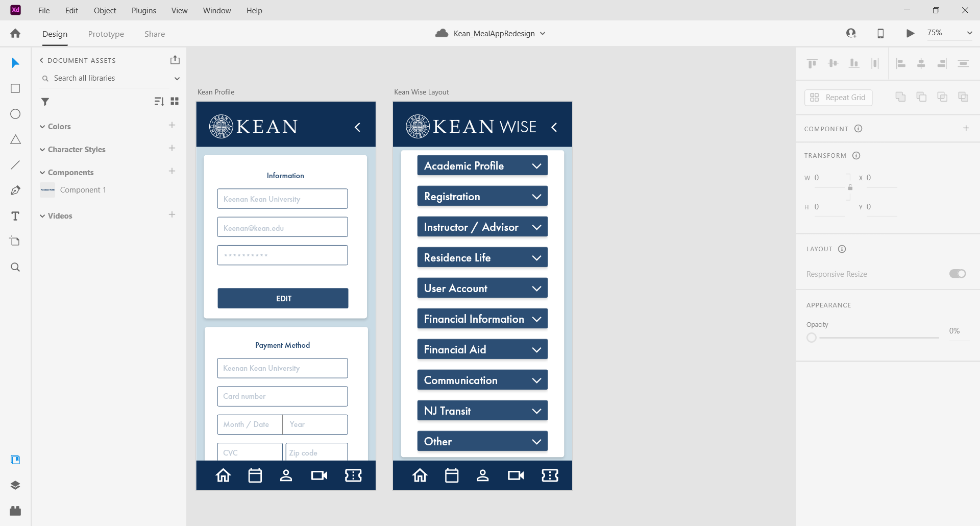Click Align Left icon
980x526 pixels.
[901, 63]
